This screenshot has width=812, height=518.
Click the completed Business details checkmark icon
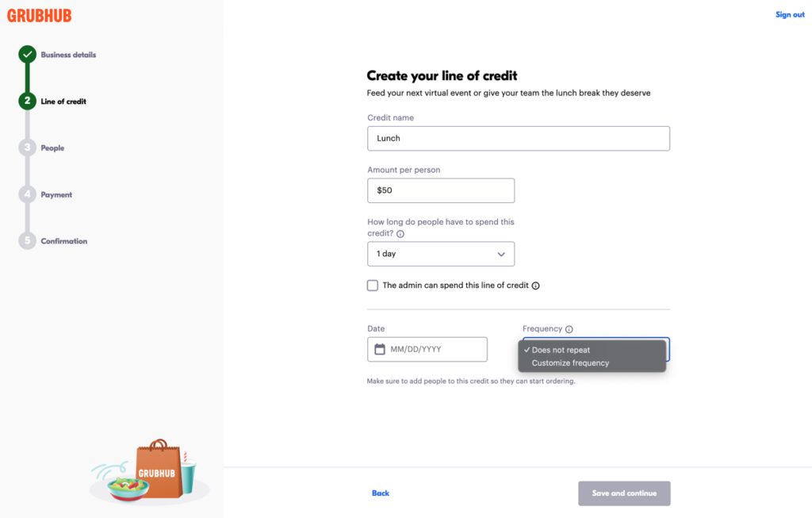tap(28, 55)
